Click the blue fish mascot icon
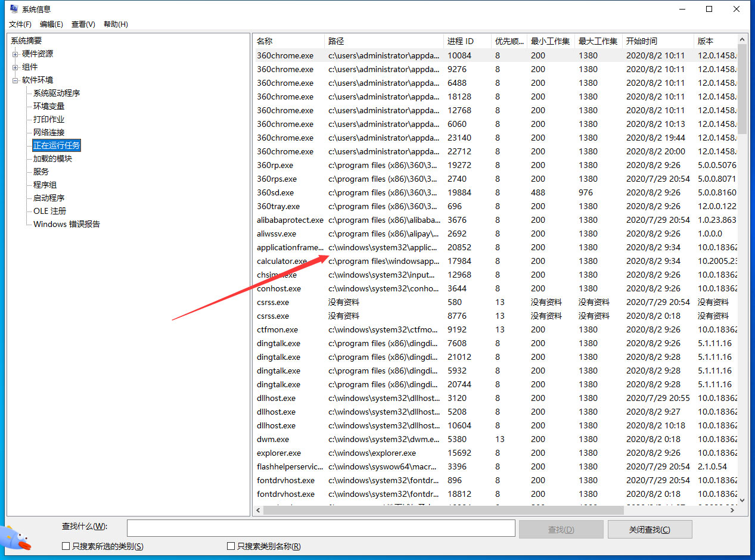This screenshot has width=755, height=560. (x=15, y=539)
